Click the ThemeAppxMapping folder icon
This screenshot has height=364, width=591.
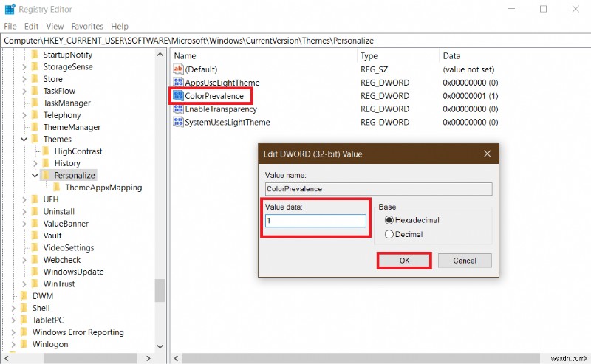(x=57, y=188)
